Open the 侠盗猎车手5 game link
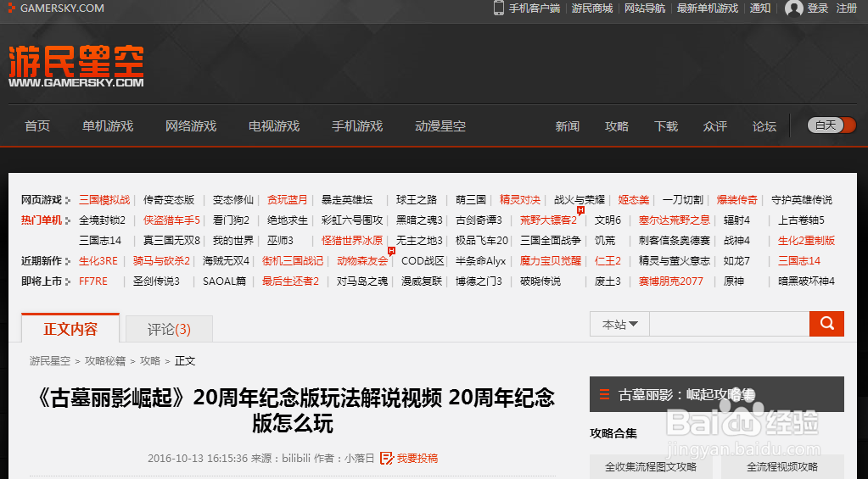The width and height of the screenshot is (868, 479). click(171, 220)
